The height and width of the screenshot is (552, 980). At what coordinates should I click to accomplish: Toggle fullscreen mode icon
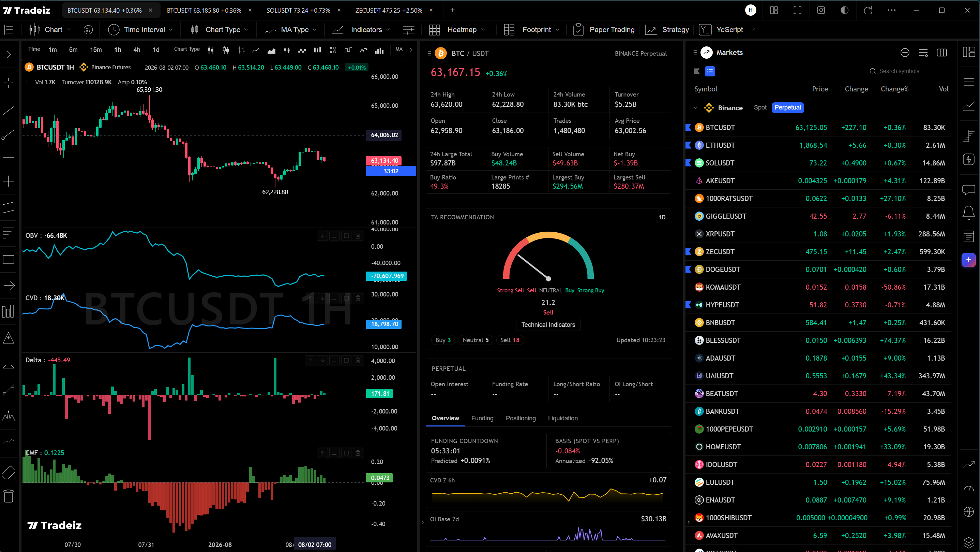coord(797,10)
